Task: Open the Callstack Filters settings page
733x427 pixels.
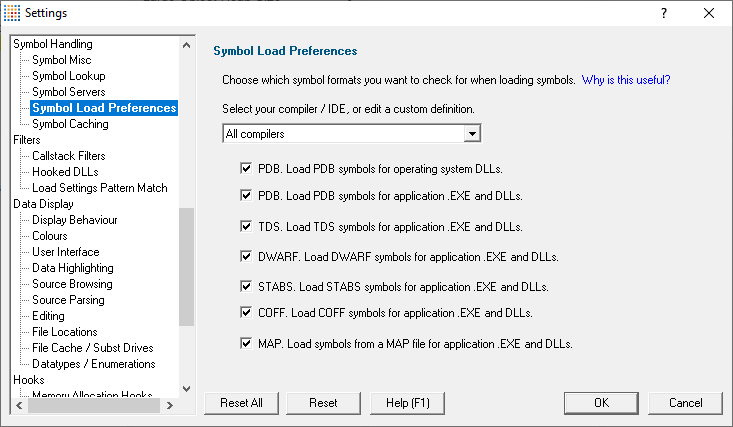Action: click(x=69, y=156)
